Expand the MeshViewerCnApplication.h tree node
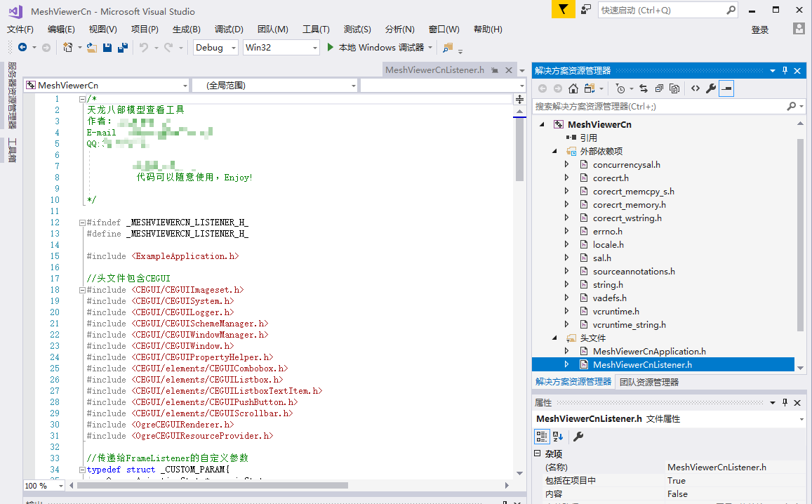This screenshot has width=812, height=504. click(x=567, y=351)
